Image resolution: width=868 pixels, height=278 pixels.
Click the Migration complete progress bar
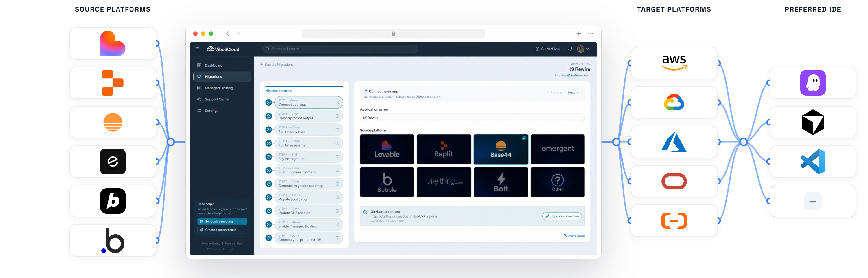(304, 87)
